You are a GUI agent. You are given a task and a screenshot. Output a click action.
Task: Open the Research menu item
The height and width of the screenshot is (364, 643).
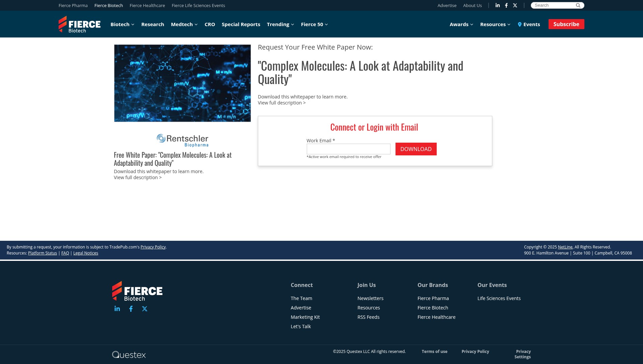click(x=153, y=24)
